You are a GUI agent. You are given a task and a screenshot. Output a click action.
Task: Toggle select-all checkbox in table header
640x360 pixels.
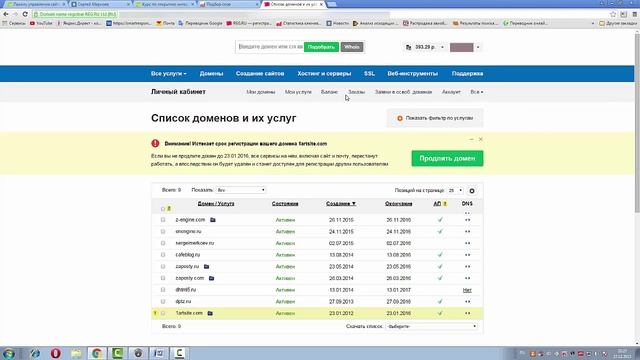[163, 209]
